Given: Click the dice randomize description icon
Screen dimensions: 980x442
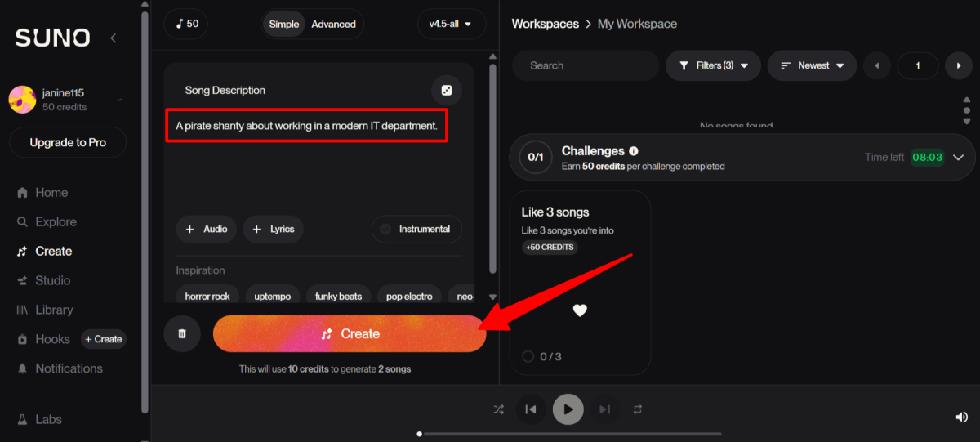Looking at the screenshot, I should pos(447,91).
